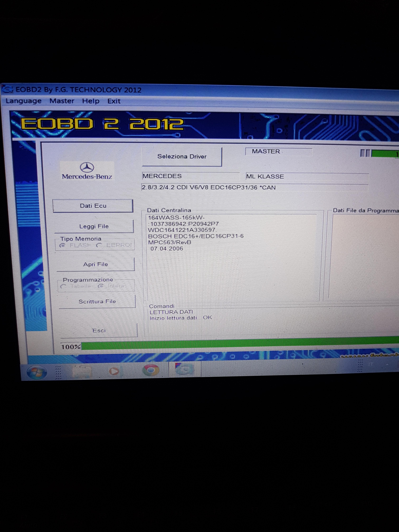Viewport: 399px width, 532px height.
Task: Open Google Chrome from the taskbar
Action: (151, 370)
